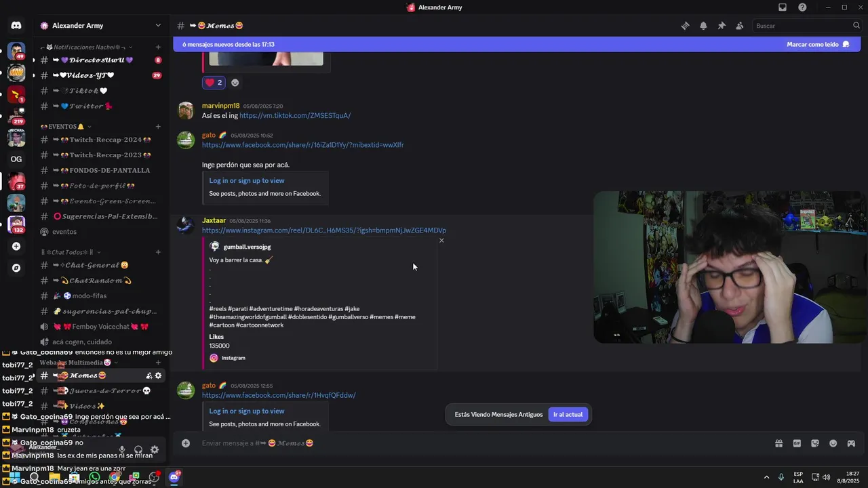
Task: Open the Discord help icon
Action: click(802, 7)
